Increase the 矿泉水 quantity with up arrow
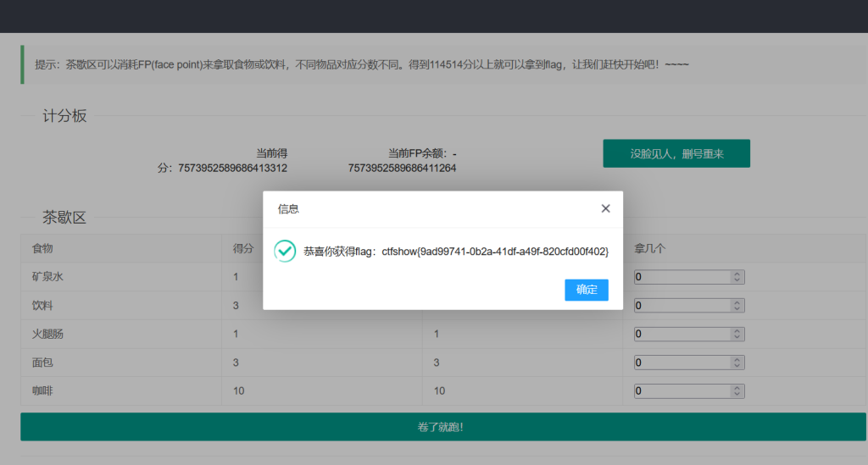This screenshot has width=868, height=465. [x=737, y=274]
